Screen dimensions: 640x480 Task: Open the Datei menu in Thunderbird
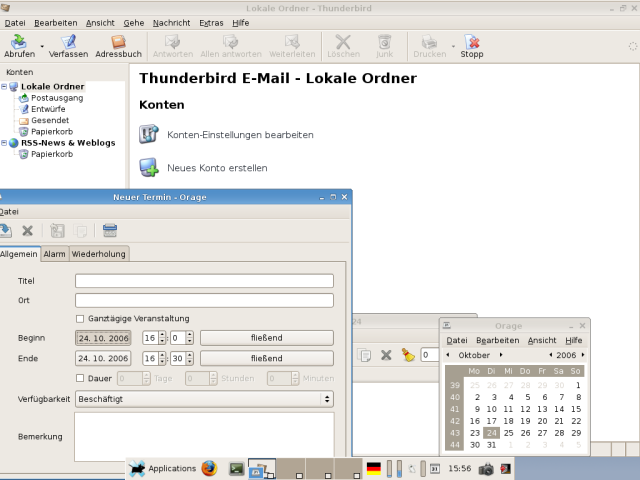tap(15, 23)
